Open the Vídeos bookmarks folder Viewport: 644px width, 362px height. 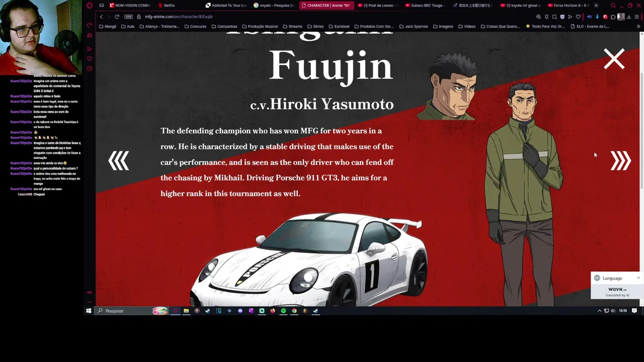tap(467, 26)
